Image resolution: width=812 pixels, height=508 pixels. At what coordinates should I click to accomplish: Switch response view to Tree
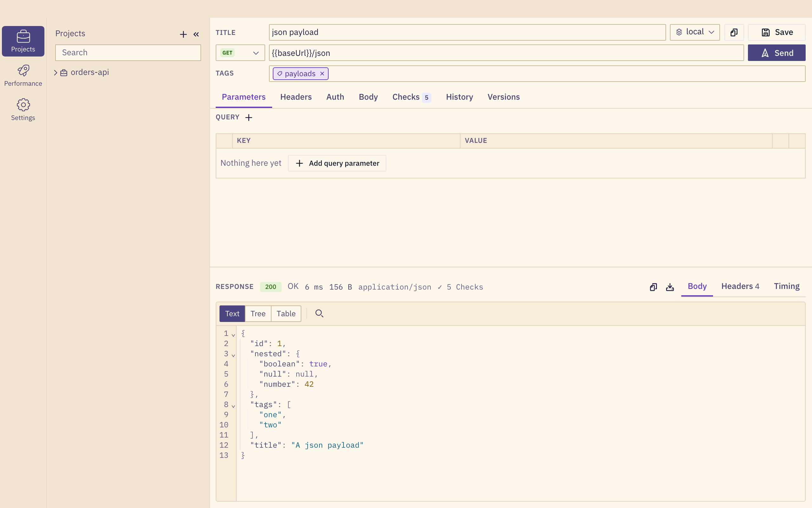coord(258,313)
